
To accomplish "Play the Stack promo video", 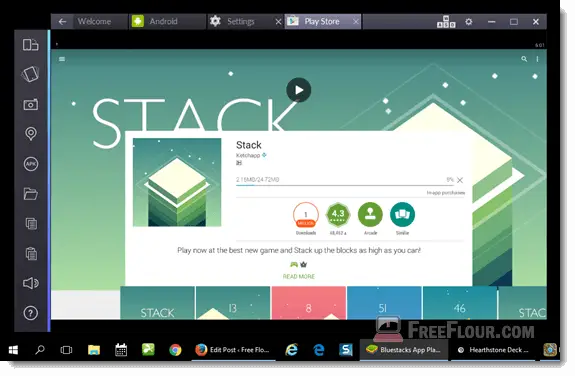I will (299, 90).
